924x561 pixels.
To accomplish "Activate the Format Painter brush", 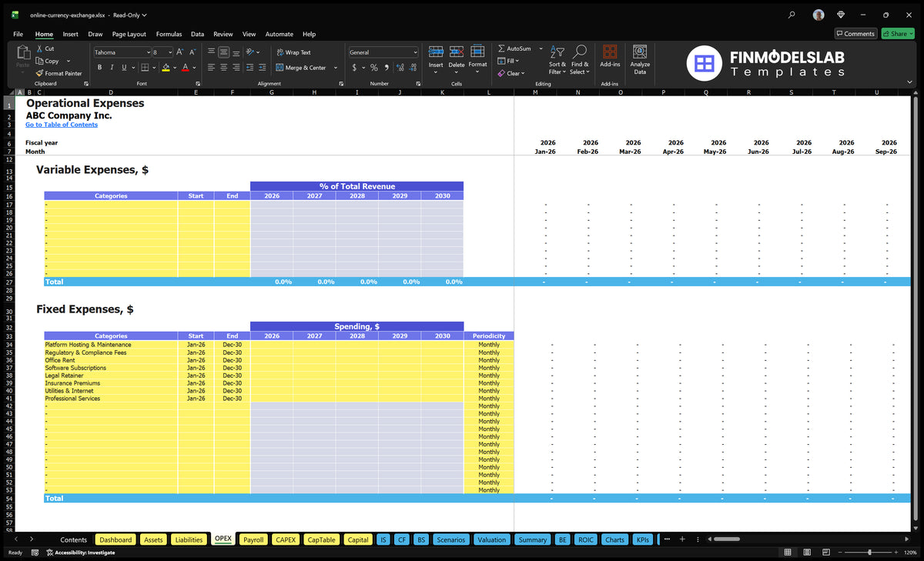I will (x=40, y=73).
